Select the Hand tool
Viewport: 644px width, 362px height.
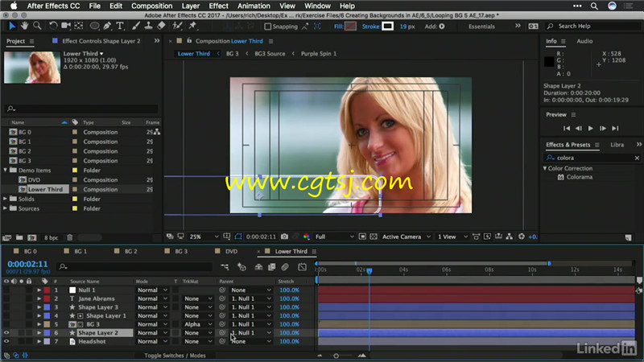[25, 26]
